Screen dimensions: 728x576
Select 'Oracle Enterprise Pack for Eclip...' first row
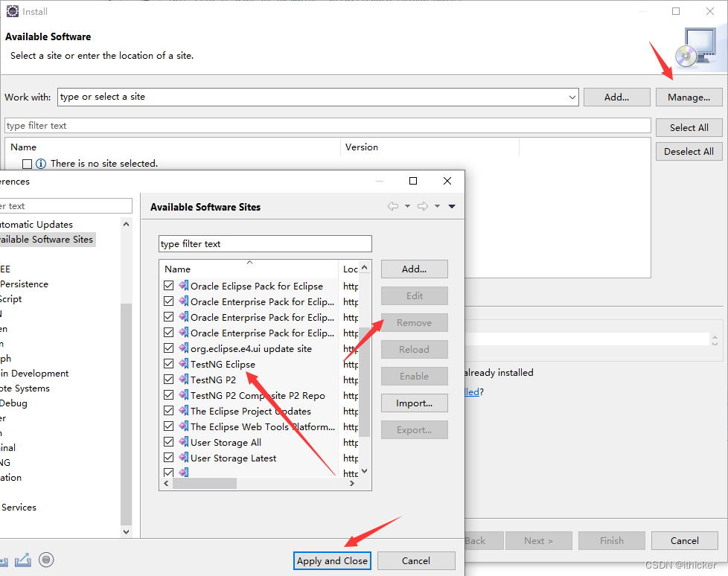(262, 301)
